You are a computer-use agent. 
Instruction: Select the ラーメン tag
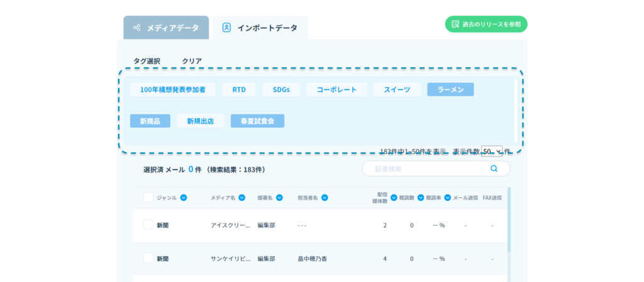pyautogui.click(x=450, y=90)
